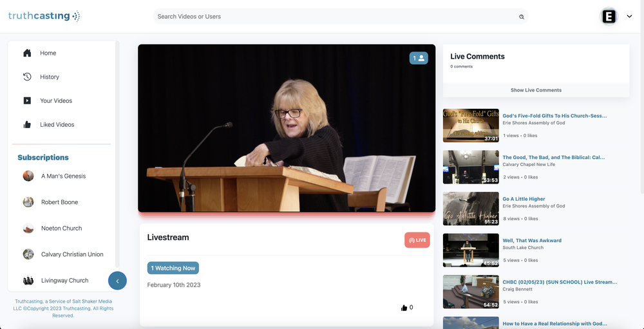
Task: Open God's Five-Fold Gifts video thumbnail
Action: tap(471, 126)
